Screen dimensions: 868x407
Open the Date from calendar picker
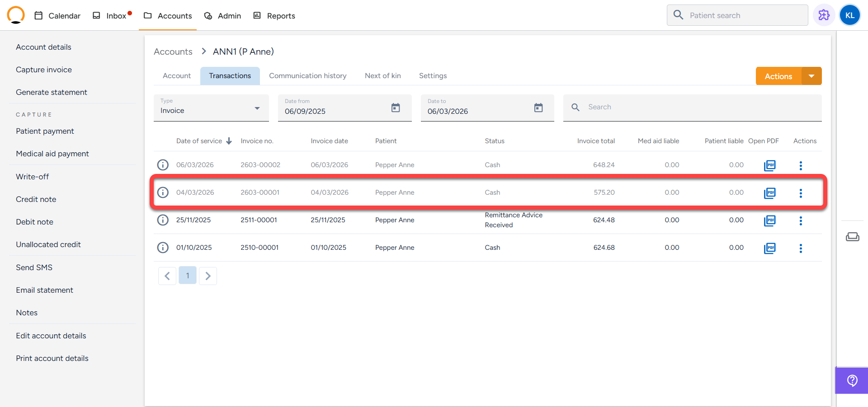click(396, 108)
